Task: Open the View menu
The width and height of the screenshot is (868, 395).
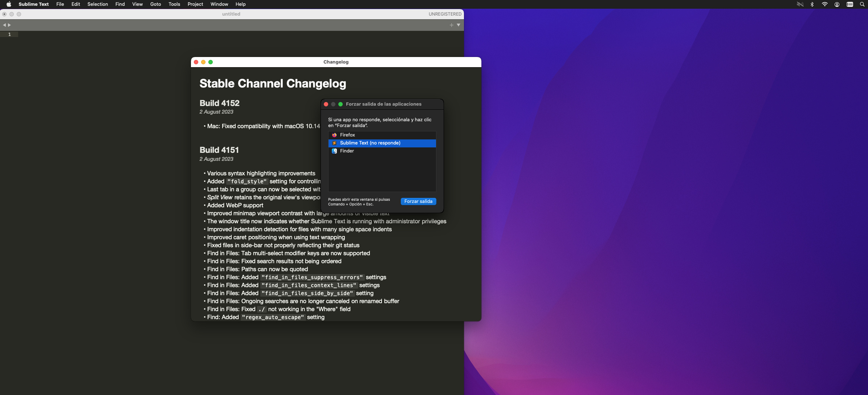Action: click(137, 4)
